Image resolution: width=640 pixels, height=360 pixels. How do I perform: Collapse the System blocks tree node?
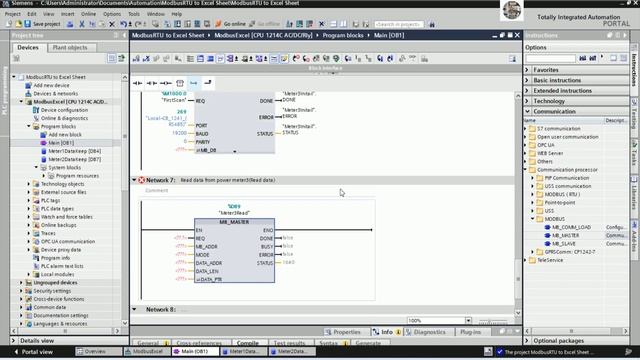(x=36, y=167)
